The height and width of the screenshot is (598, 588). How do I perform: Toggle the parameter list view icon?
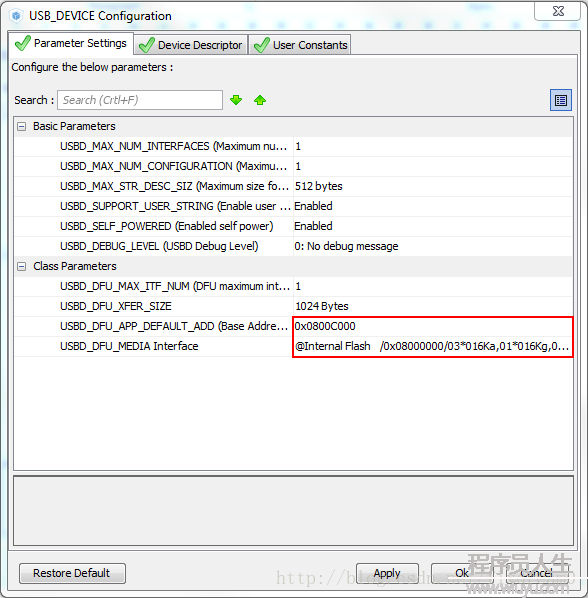[x=561, y=100]
